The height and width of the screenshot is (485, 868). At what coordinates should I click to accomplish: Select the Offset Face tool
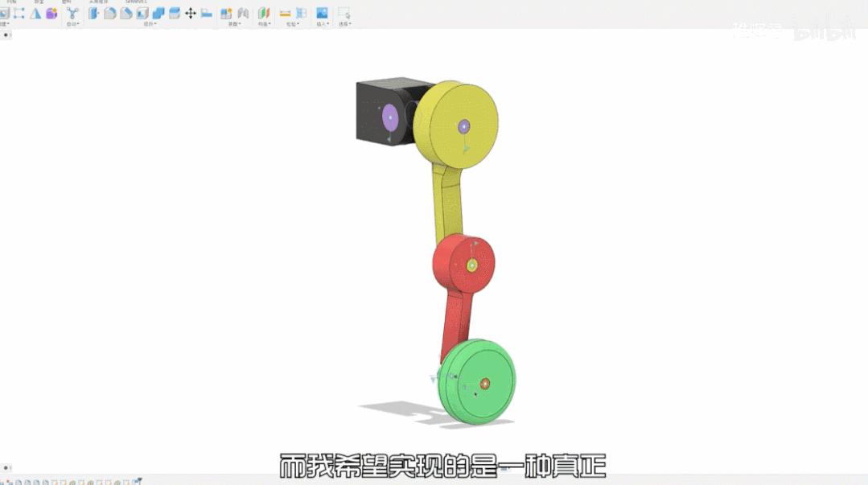[175, 14]
